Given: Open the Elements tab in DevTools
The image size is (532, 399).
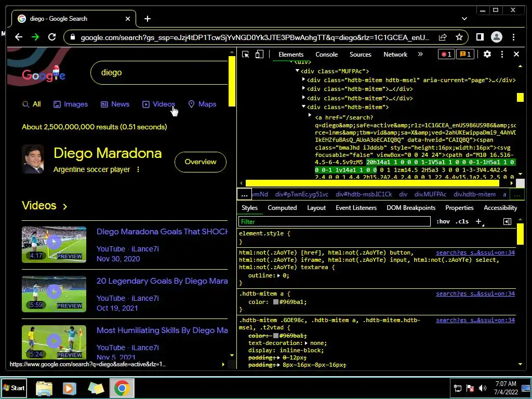Looking at the screenshot, I should tap(291, 54).
